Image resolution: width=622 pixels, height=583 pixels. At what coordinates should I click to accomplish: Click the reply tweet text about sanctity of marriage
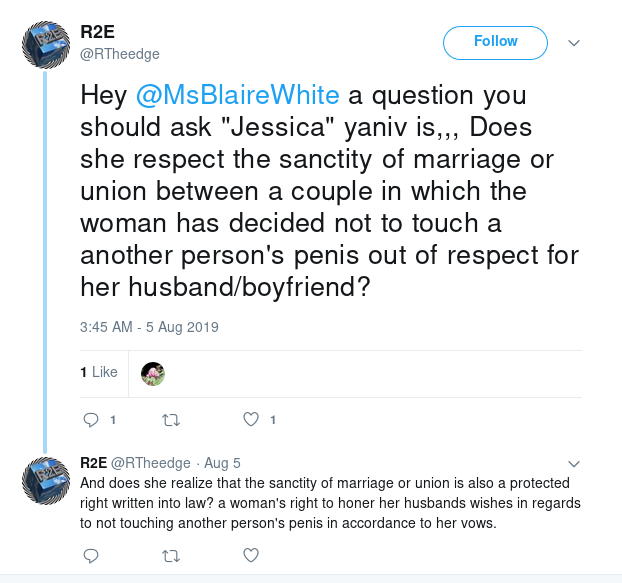[330, 503]
